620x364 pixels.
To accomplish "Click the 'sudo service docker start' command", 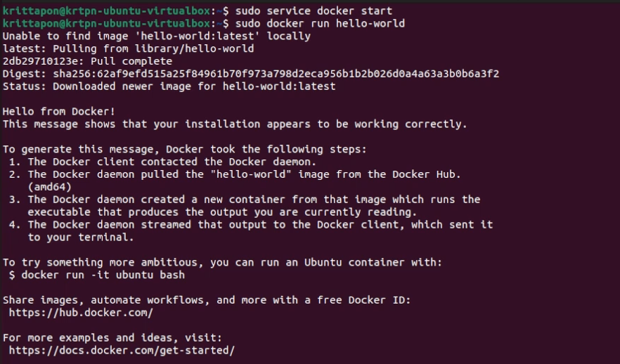I will point(314,11).
